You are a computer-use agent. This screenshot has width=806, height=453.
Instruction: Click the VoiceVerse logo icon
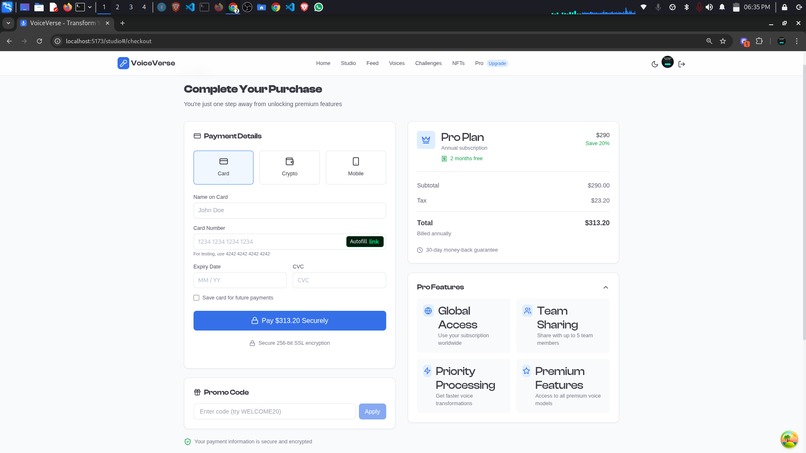pos(123,63)
